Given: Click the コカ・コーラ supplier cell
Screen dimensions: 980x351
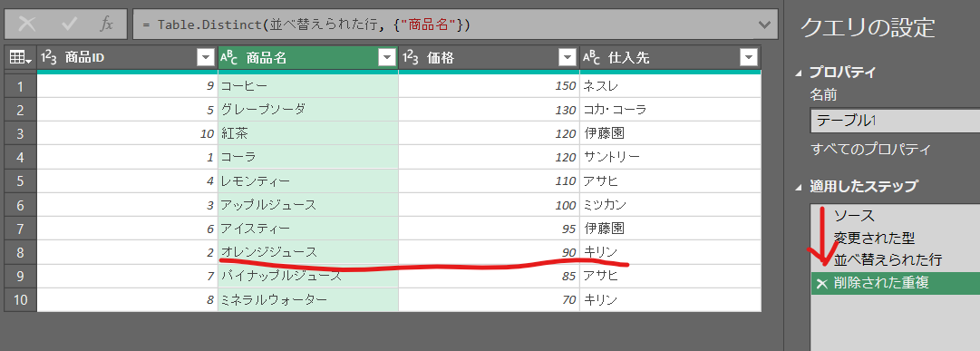Looking at the screenshot, I should (x=670, y=110).
